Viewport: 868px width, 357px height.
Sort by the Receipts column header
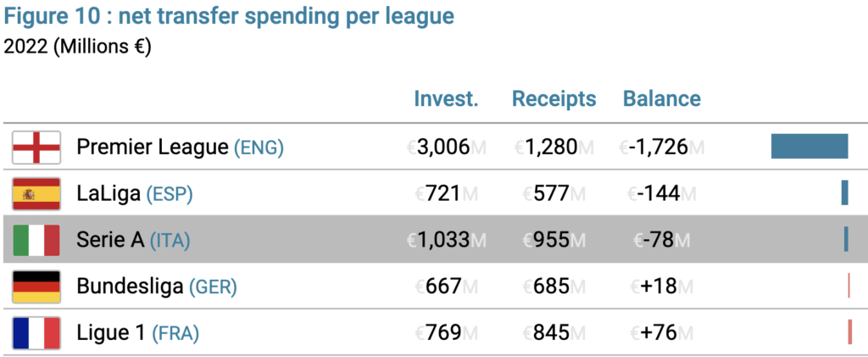[x=554, y=98]
